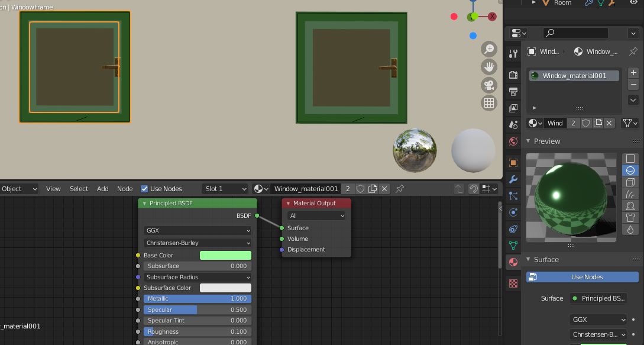Click the Subsurface Color white swatch
The width and height of the screenshot is (644, 345).
[225, 288]
